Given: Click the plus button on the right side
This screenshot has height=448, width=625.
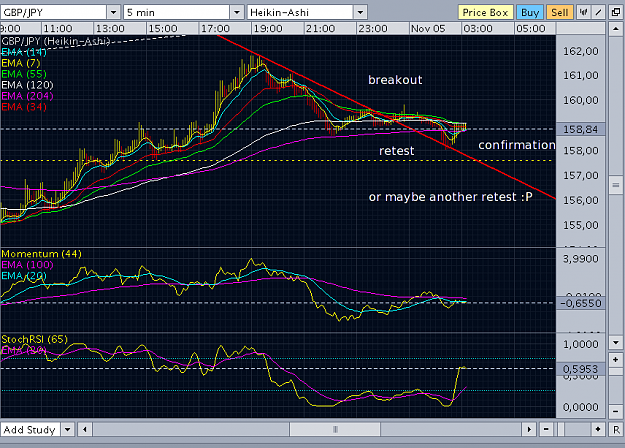Looking at the screenshot, I should coord(616,360).
